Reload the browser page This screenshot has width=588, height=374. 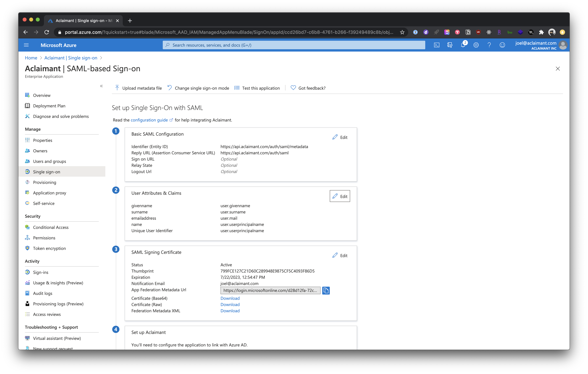click(x=47, y=32)
